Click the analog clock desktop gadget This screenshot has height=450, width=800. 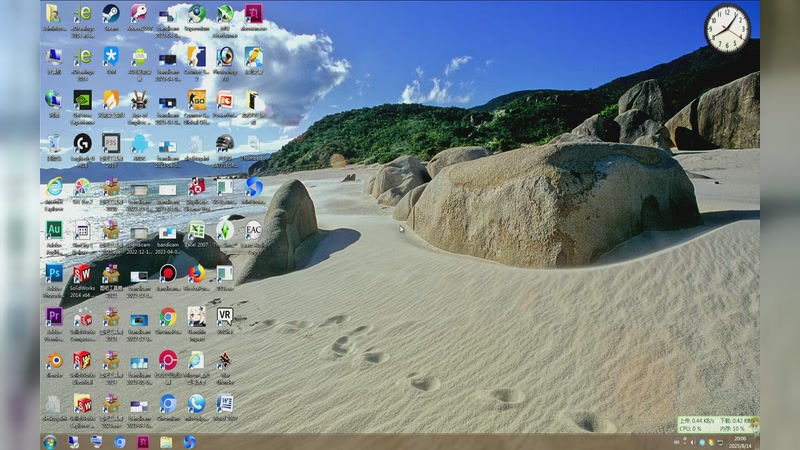click(727, 29)
